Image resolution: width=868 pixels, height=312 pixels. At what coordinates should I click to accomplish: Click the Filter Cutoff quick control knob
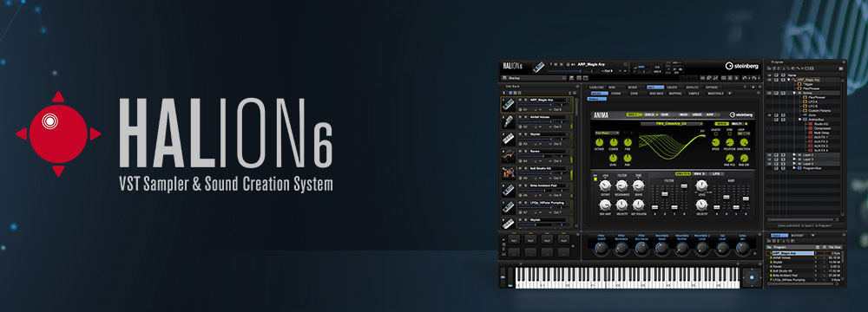(602, 249)
